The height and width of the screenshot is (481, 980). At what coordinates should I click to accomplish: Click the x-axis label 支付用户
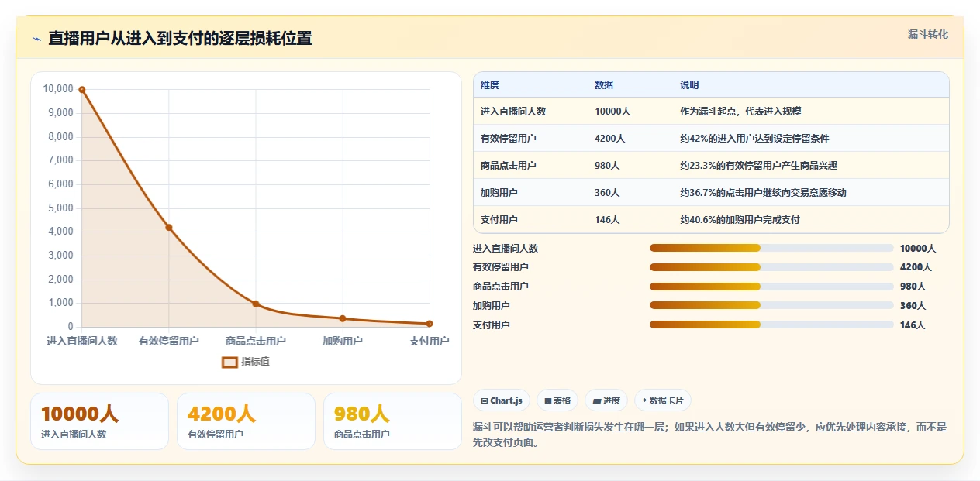(x=429, y=340)
